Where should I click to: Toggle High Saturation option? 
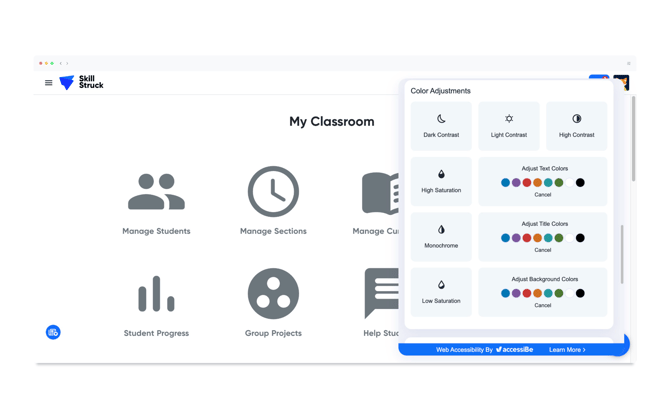(441, 182)
